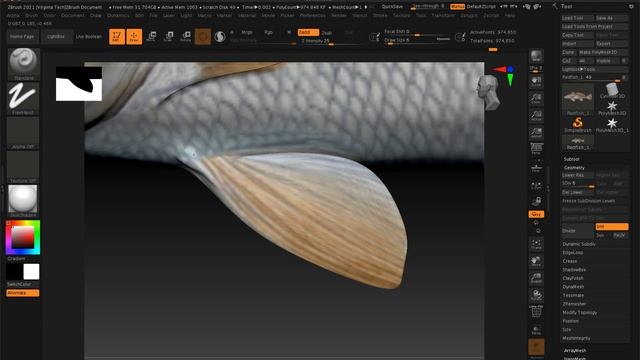Activate the Edit mode button

[x=117, y=37]
